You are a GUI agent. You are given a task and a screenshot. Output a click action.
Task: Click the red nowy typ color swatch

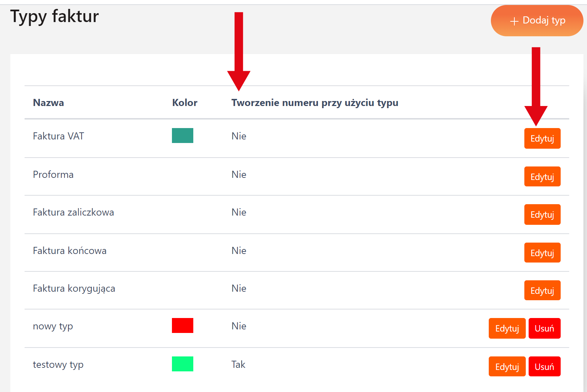[183, 325]
